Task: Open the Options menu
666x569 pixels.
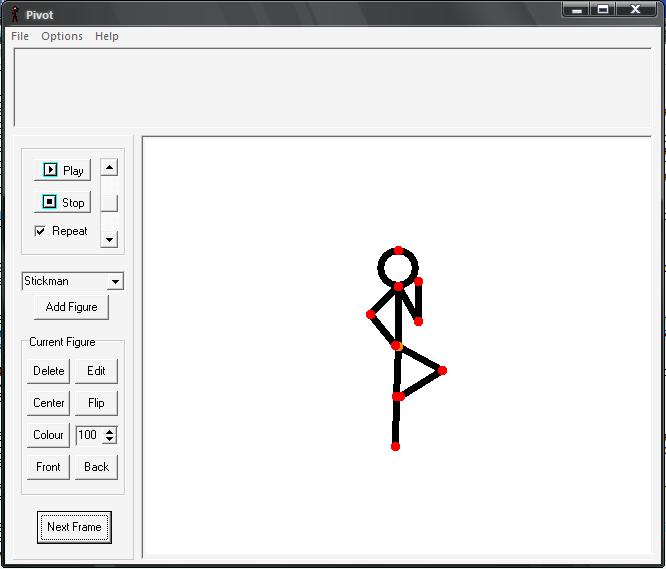Action: 62,36
